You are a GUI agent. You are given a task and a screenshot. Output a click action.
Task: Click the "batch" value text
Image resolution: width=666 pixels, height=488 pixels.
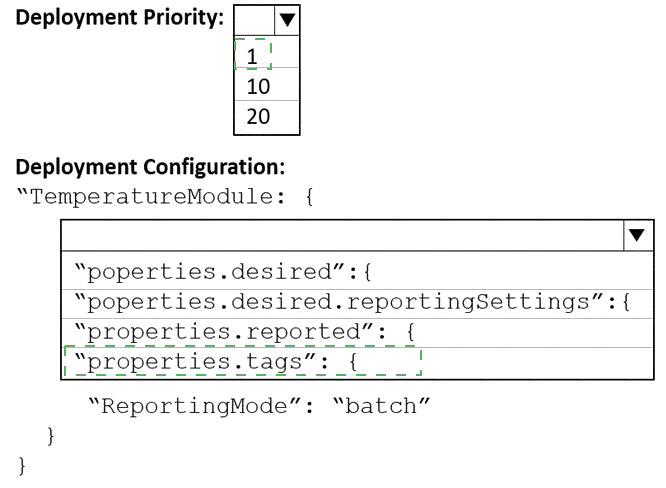click(381, 406)
